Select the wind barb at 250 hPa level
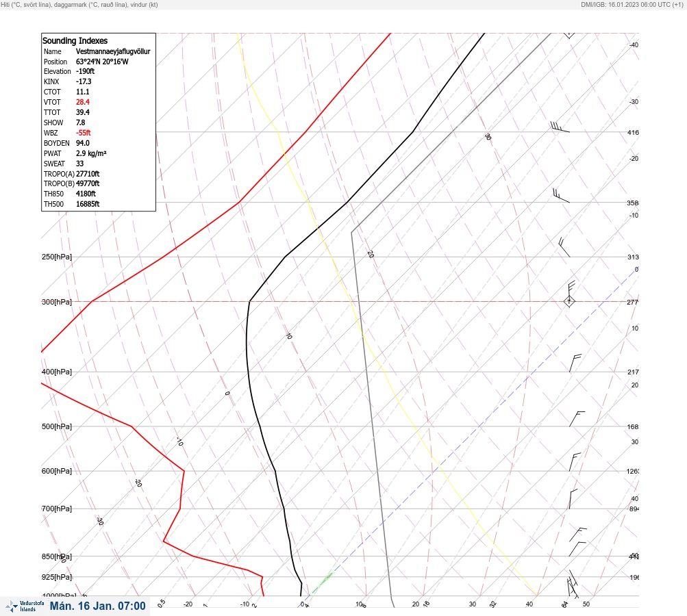Image resolution: width=687 pixels, height=616 pixels. point(564,247)
